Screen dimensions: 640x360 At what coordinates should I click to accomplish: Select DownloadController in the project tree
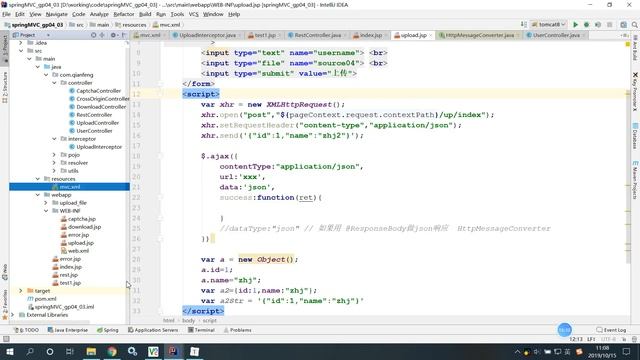click(x=101, y=107)
